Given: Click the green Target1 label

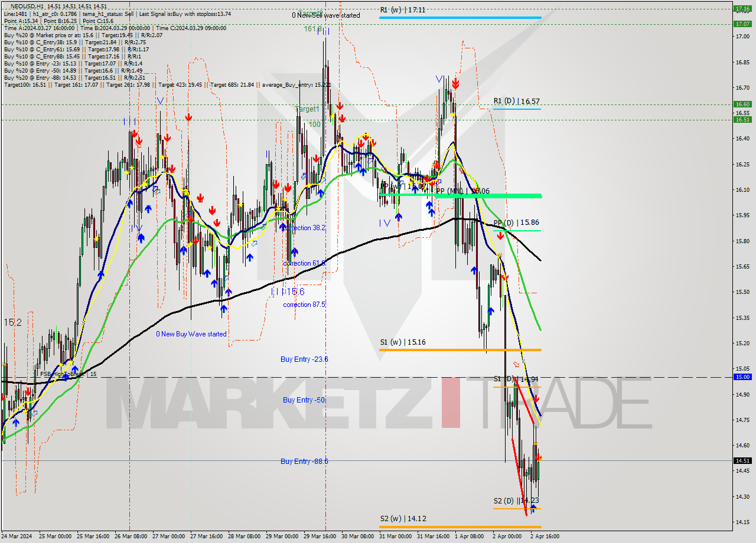Looking at the screenshot, I should (307, 109).
